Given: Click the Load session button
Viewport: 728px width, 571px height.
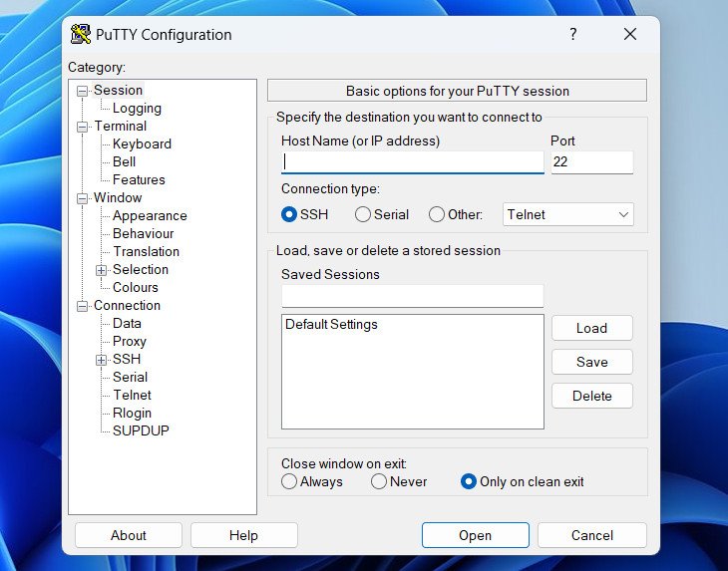Looking at the screenshot, I should (x=592, y=328).
